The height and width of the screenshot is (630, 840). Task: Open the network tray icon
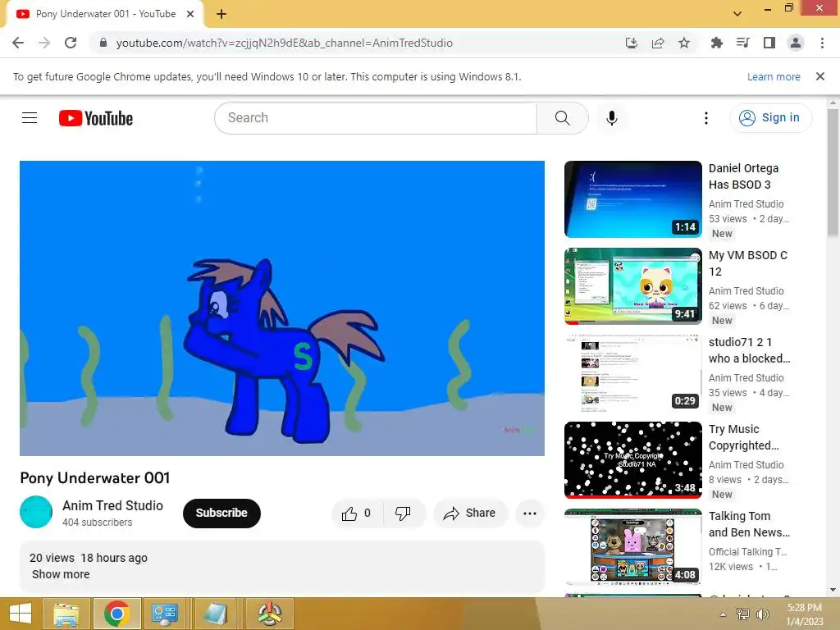[x=742, y=614]
